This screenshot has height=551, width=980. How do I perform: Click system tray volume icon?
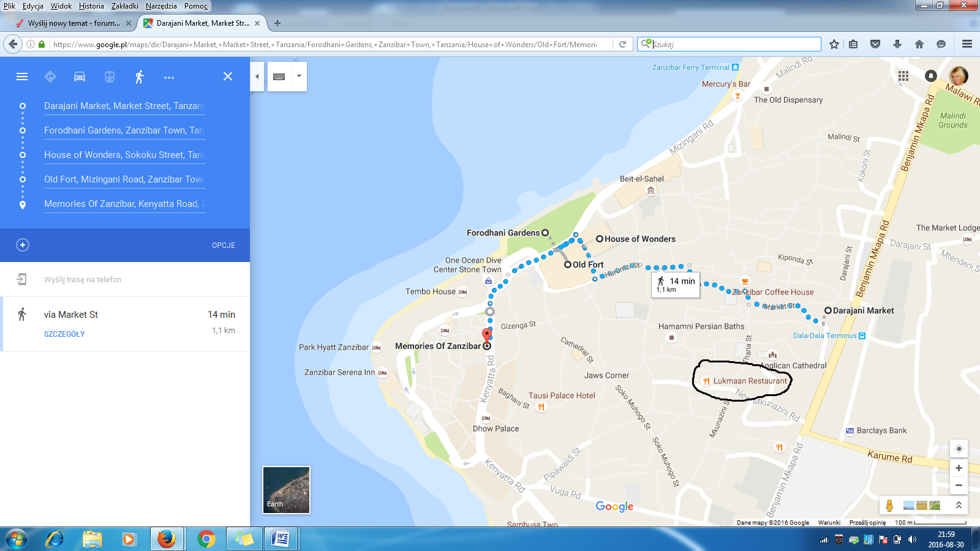click(x=913, y=539)
